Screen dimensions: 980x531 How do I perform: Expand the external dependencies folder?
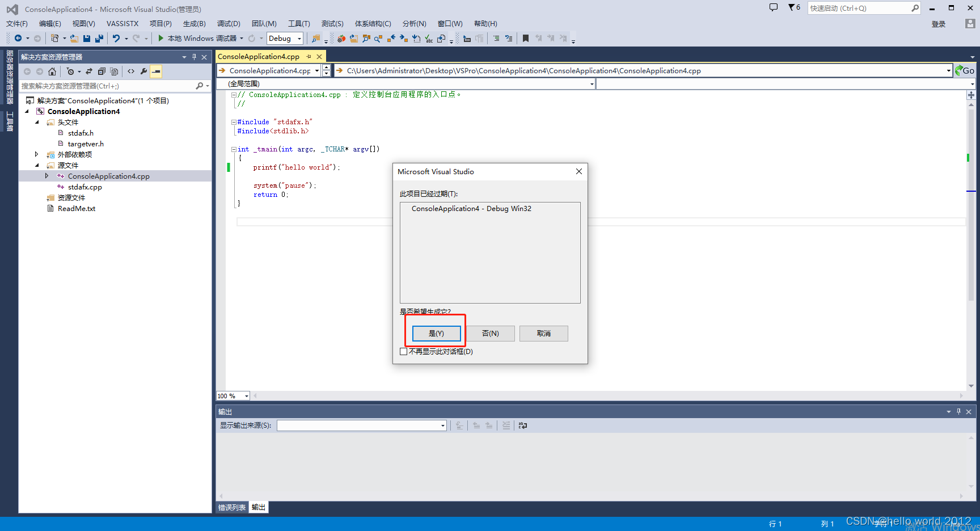37,154
